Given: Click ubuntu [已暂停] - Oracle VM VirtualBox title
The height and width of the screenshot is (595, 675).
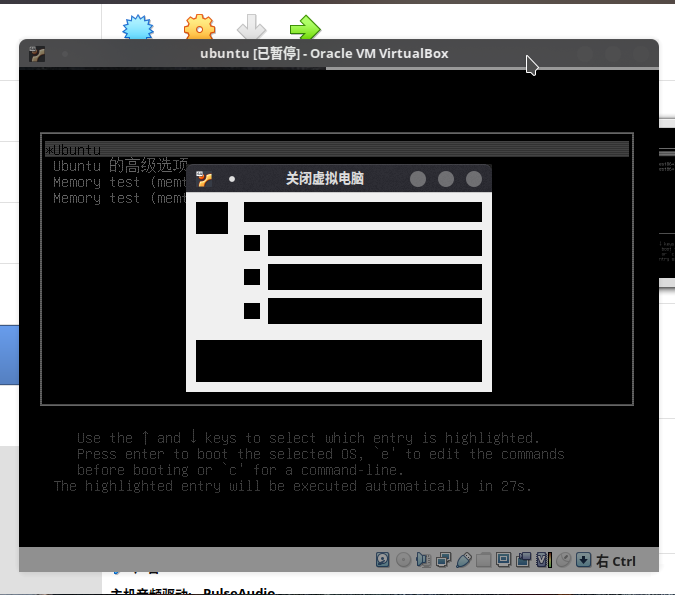Looking at the screenshot, I should [x=324, y=53].
